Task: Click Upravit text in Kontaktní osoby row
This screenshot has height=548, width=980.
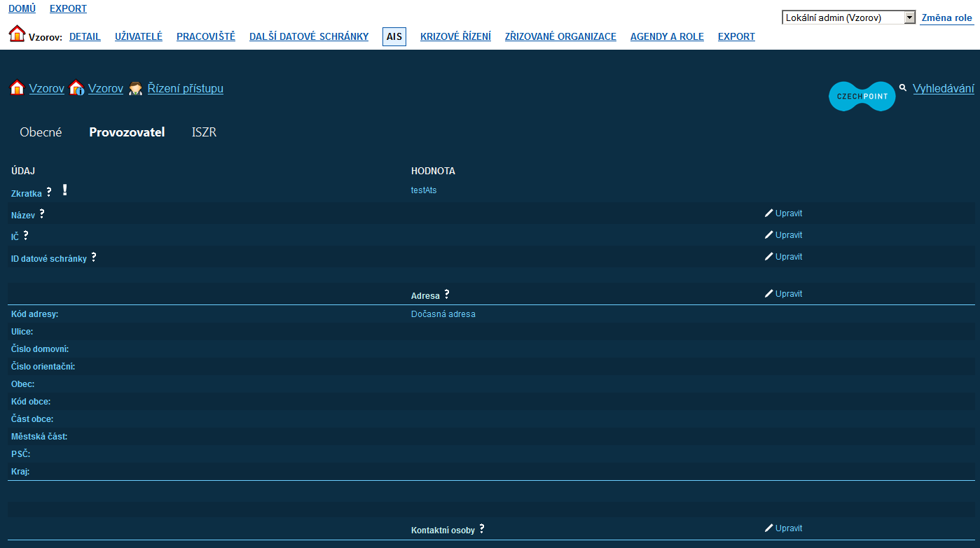Action: pyautogui.click(x=789, y=528)
